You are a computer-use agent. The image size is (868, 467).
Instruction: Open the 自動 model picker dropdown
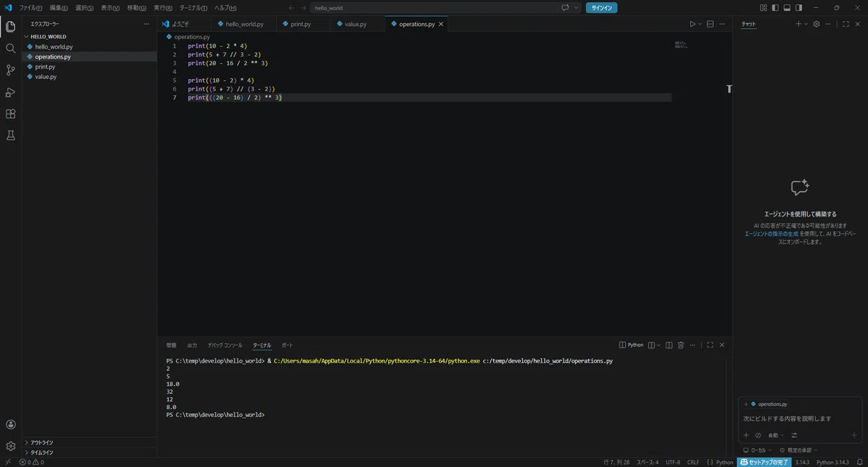tap(775, 435)
